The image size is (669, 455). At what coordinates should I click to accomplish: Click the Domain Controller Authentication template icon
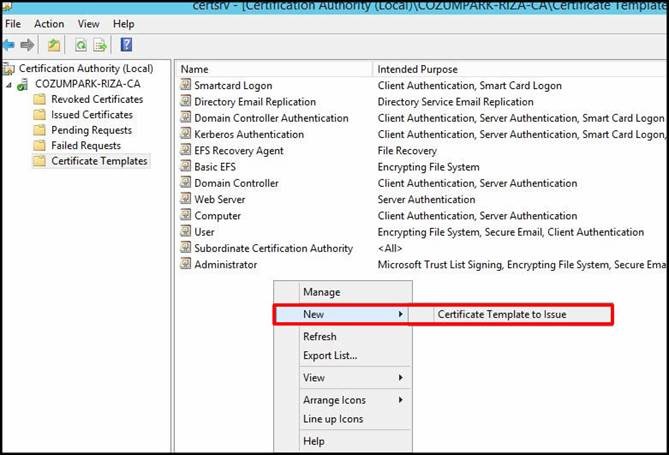[186, 117]
